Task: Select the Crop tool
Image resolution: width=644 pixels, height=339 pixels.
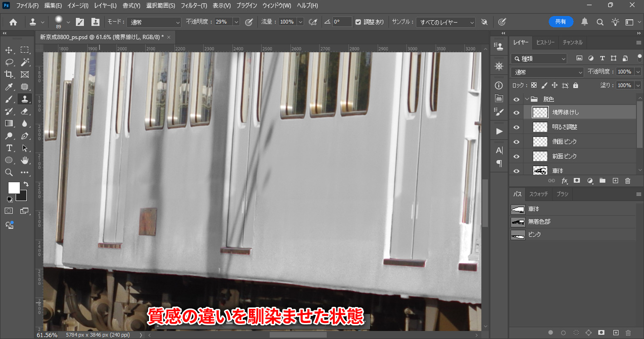Action: pyautogui.click(x=9, y=74)
